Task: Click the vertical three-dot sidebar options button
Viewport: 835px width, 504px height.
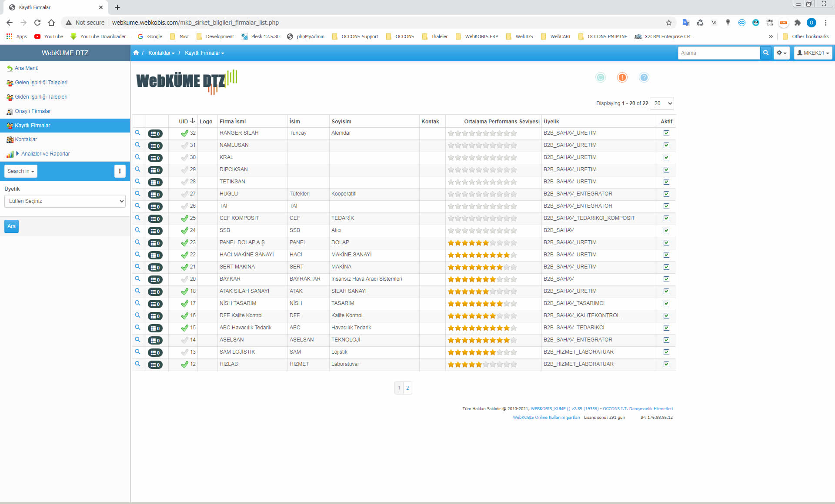Action: point(120,171)
